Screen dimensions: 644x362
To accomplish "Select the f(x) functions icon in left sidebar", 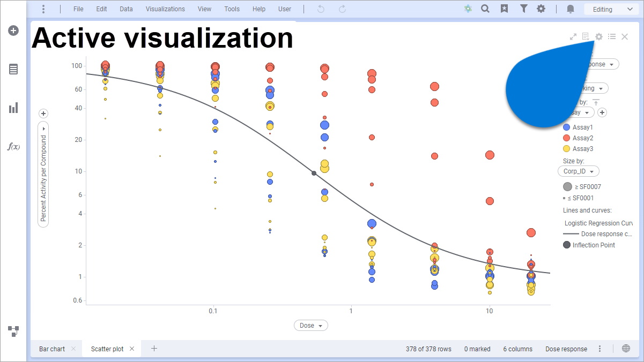I will point(13,146).
